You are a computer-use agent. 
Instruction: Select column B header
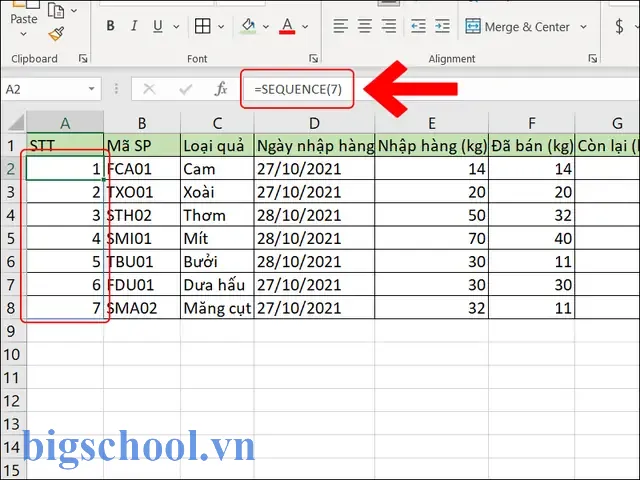tap(142, 122)
